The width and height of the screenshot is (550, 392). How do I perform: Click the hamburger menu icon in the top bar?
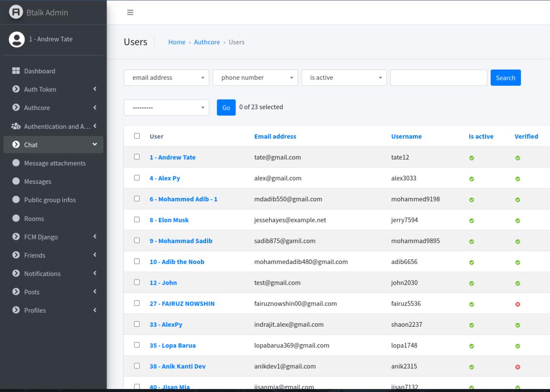click(130, 12)
